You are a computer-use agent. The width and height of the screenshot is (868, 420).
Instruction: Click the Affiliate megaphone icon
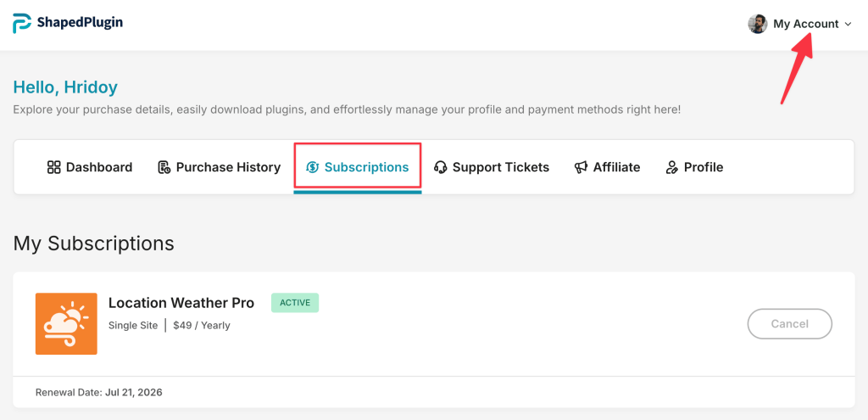coord(581,167)
